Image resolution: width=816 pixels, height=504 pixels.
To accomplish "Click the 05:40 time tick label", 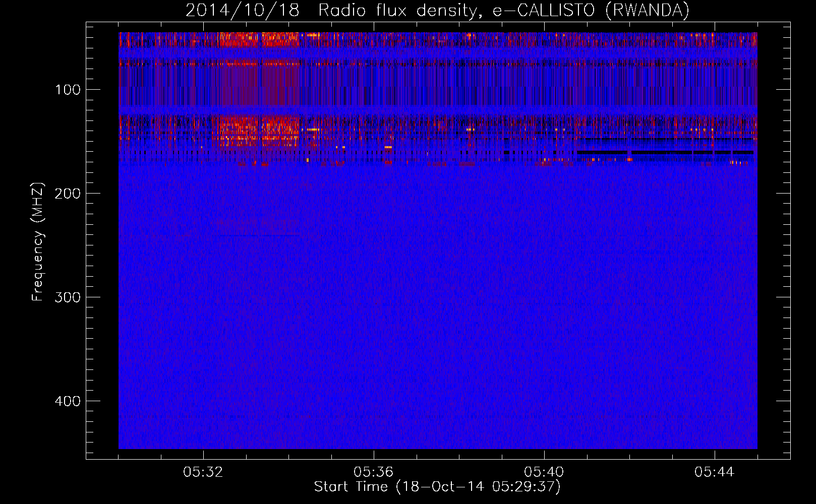I will click(x=544, y=472).
